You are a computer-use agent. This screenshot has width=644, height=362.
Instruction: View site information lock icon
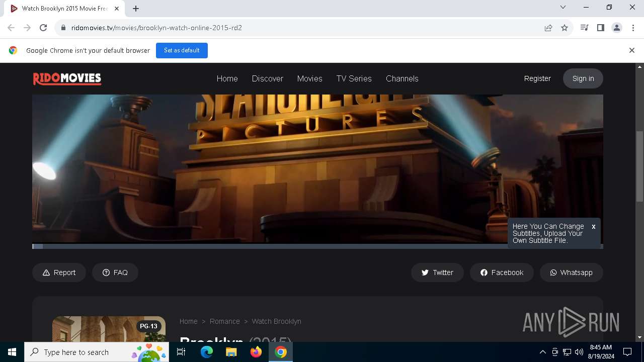click(x=63, y=28)
